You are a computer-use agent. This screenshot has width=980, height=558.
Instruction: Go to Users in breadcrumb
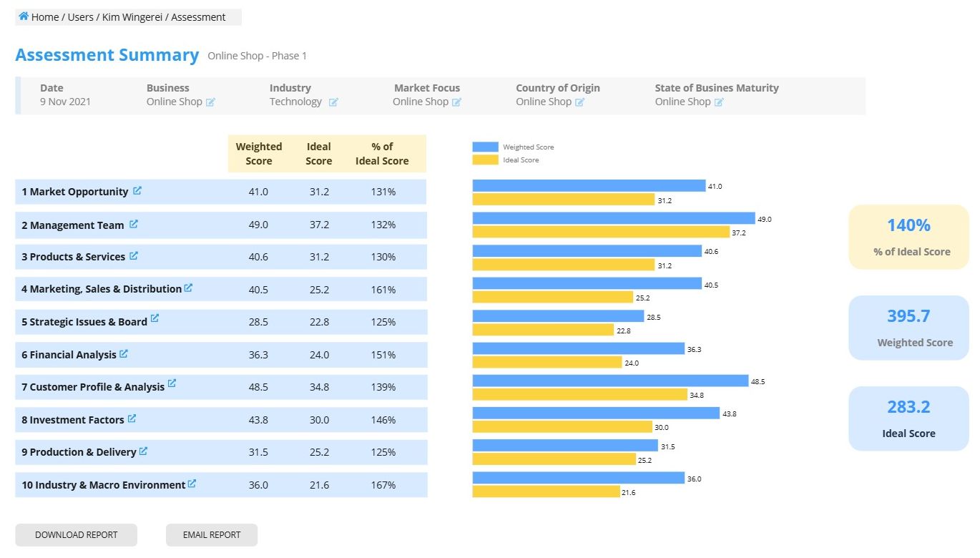click(81, 17)
